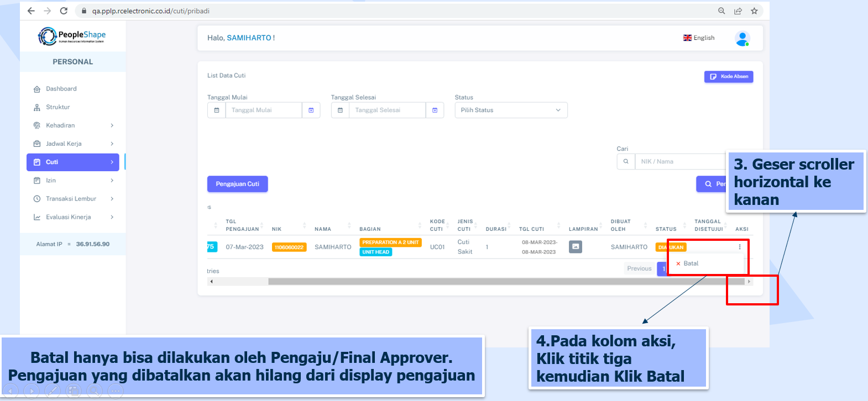Click the horizontal table scrollbar

[x=498, y=282]
